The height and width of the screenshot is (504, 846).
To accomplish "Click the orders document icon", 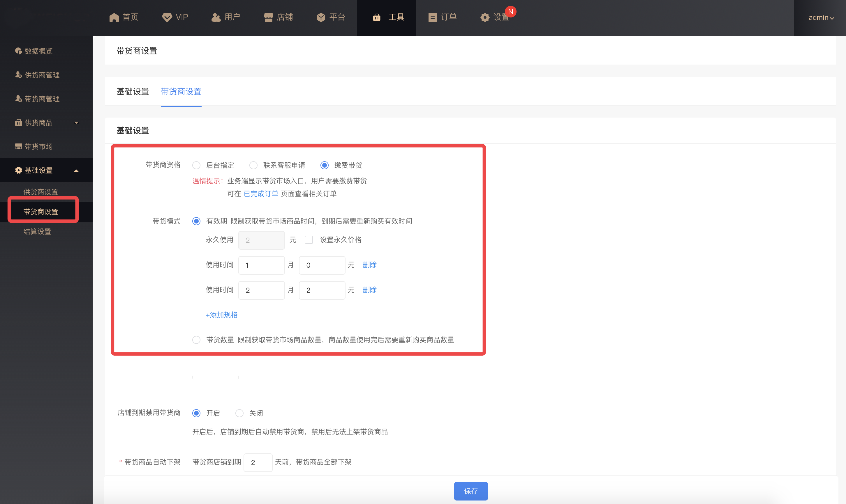I will click(432, 17).
